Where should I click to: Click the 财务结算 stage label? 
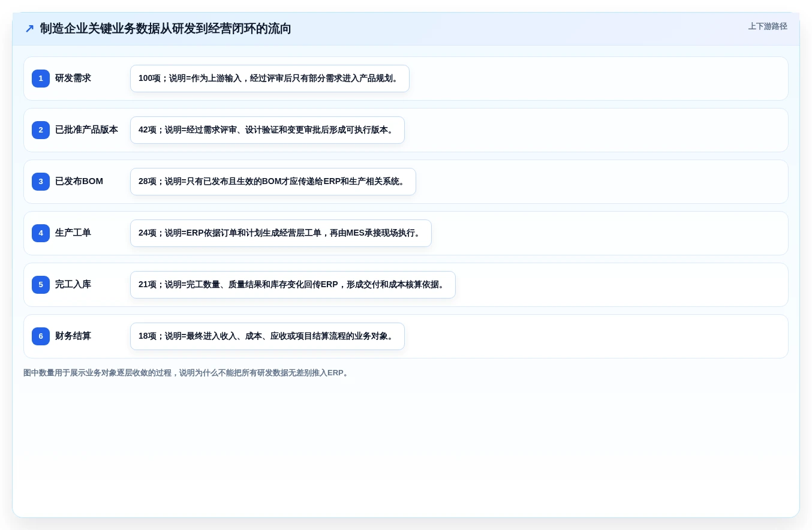[x=73, y=336]
